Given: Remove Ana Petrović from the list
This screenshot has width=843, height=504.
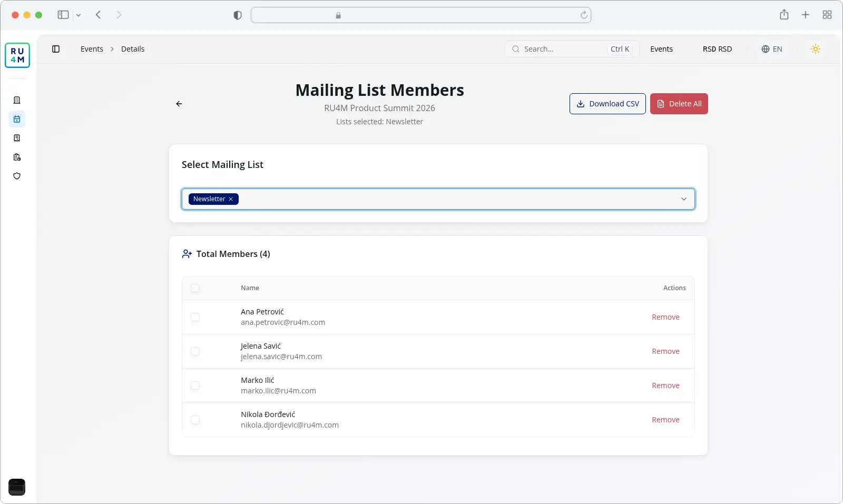Looking at the screenshot, I should (x=665, y=317).
